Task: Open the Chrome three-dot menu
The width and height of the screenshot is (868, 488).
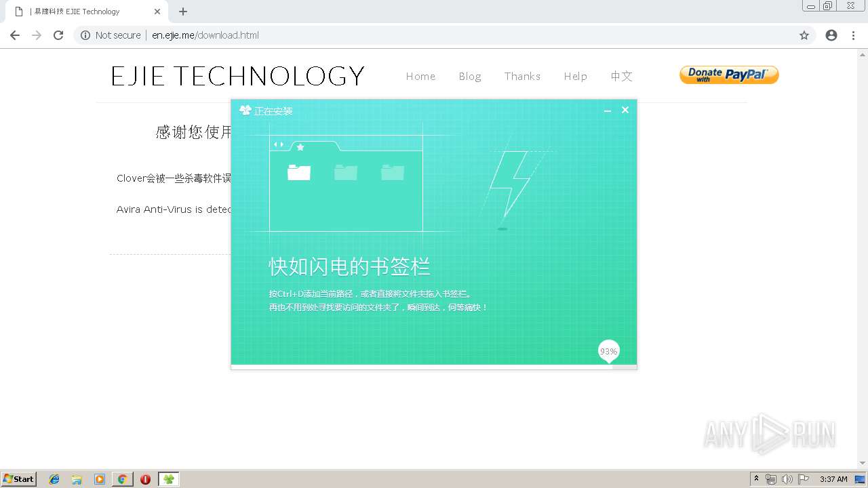Action: pos(854,35)
